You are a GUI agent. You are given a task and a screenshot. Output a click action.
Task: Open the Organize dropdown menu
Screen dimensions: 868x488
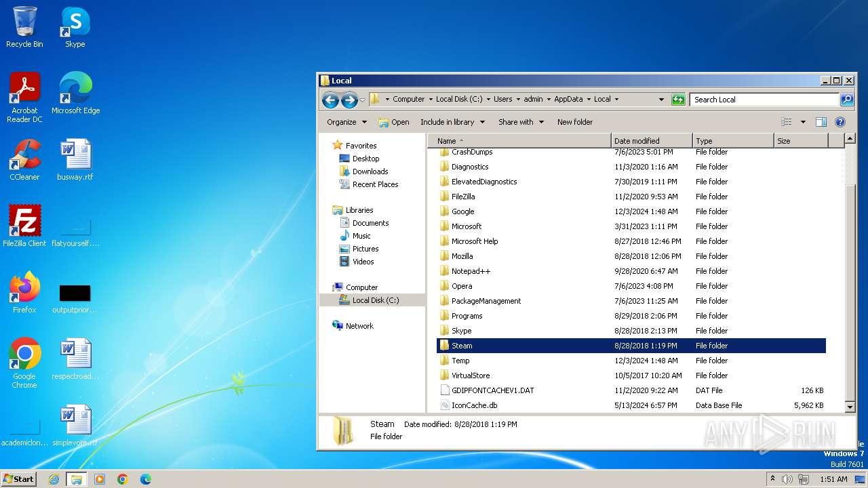pos(347,122)
